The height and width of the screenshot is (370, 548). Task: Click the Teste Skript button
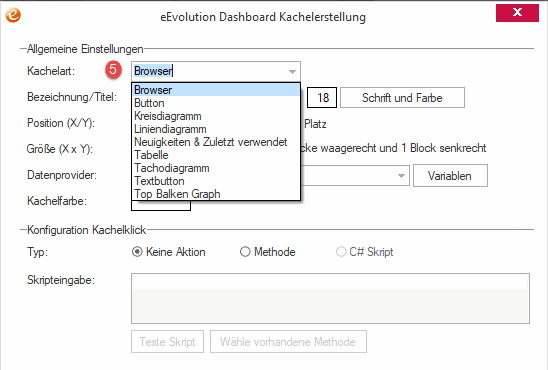point(167,341)
